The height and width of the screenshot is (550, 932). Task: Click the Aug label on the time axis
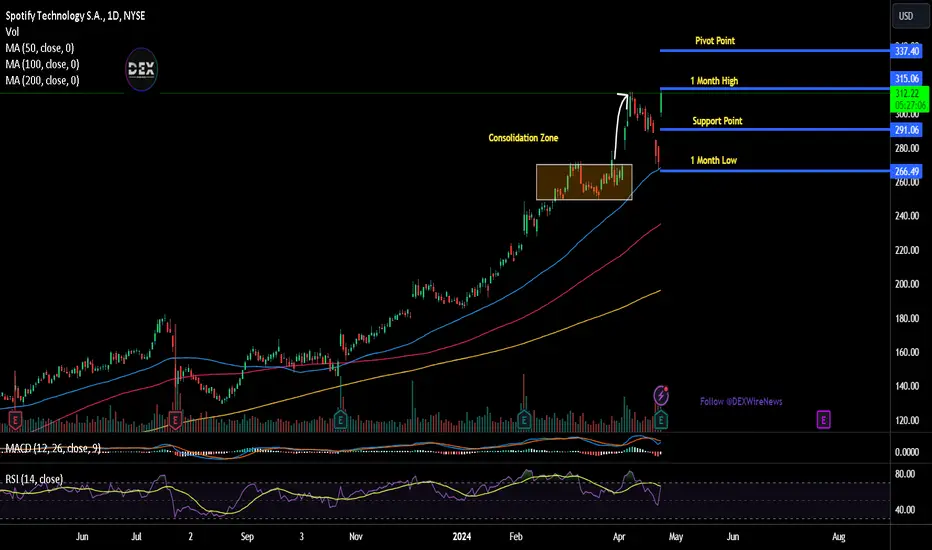(839, 536)
